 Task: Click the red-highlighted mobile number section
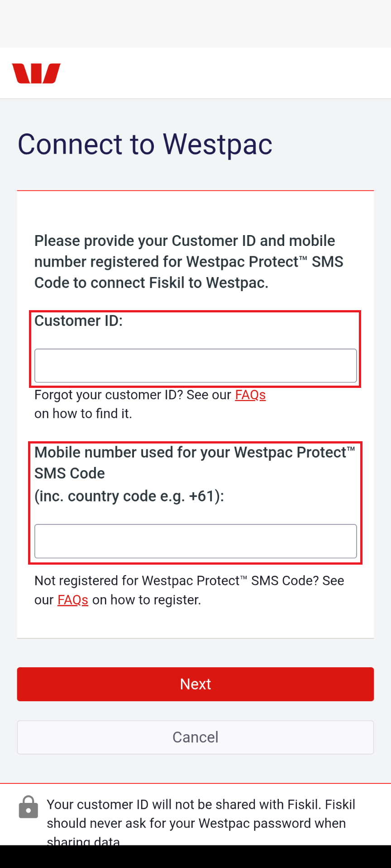tap(195, 503)
